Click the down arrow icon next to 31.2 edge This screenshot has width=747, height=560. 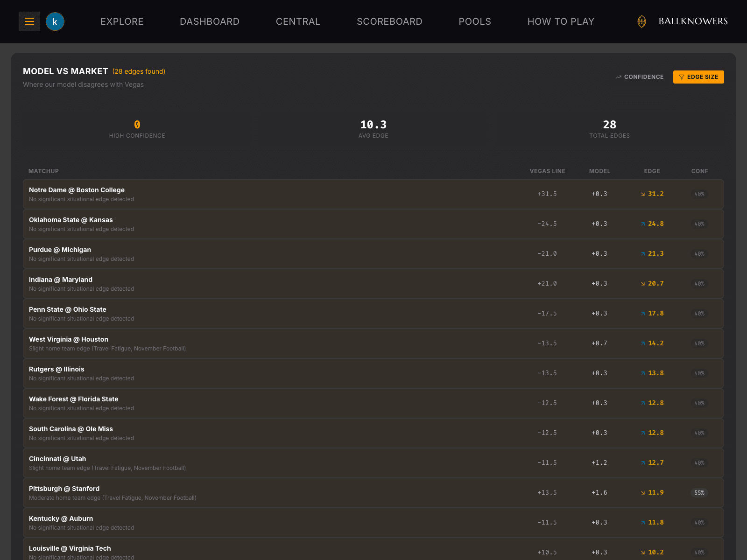(x=643, y=194)
